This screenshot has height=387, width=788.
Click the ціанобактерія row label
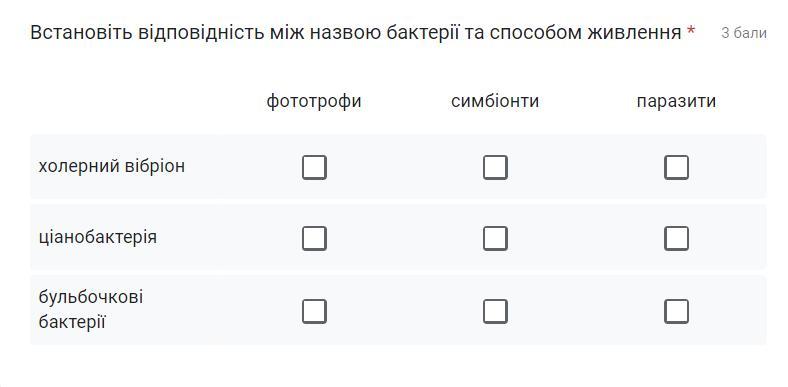(x=97, y=237)
